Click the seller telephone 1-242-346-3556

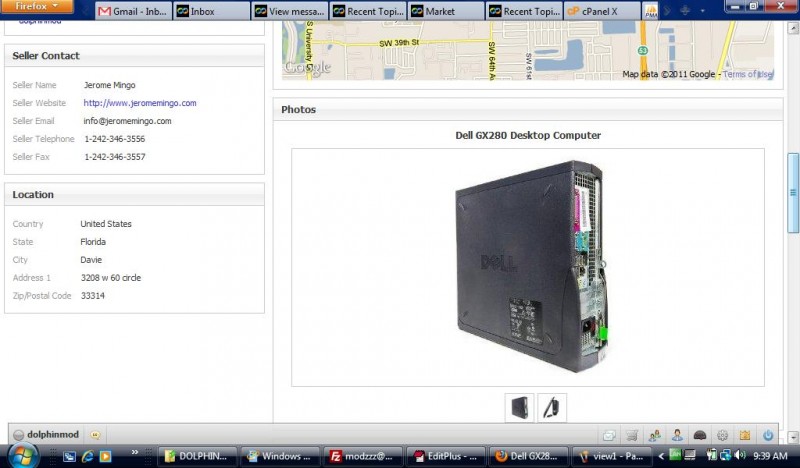(115, 139)
